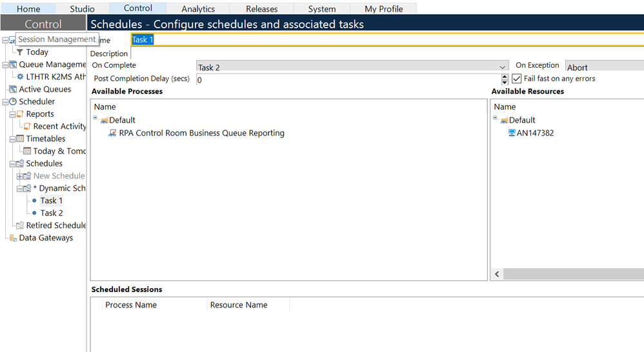
Task: Select Task 2 in the schedule tree
Action: coord(52,213)
